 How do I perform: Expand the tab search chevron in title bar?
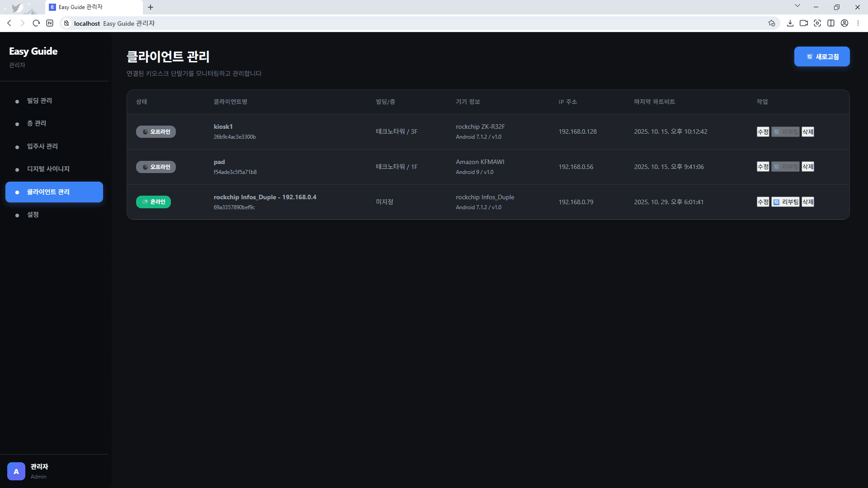pyautogui.click(x=797, y=6)
